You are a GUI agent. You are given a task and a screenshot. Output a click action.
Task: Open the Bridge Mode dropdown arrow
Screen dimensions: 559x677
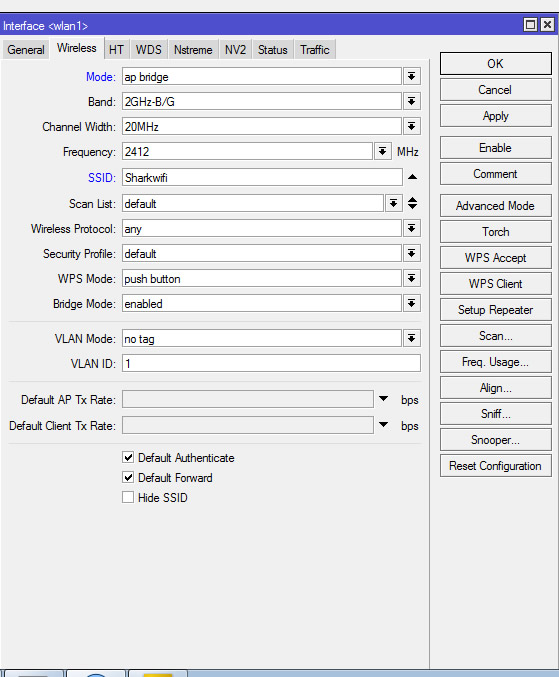pos(411,304)
